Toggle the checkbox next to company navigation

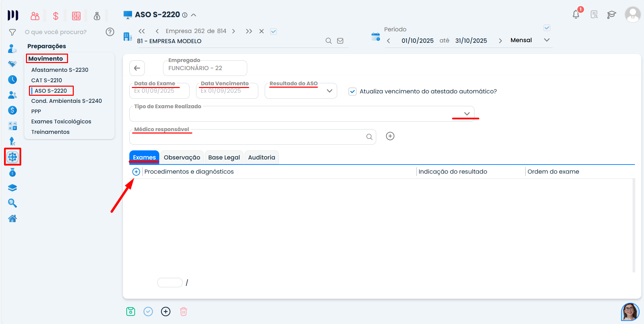pos(273,31)
